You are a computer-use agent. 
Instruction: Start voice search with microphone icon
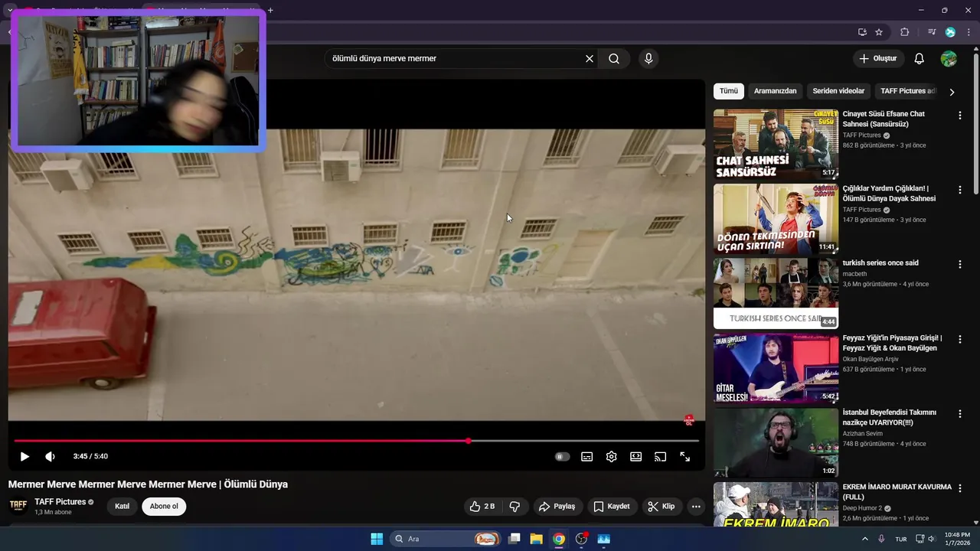(648, 59)
